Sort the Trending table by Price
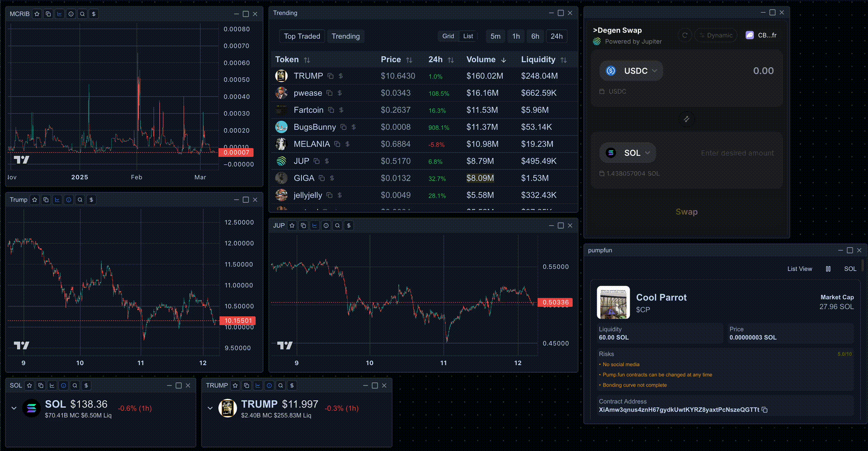868x451 pixels. 396,60
